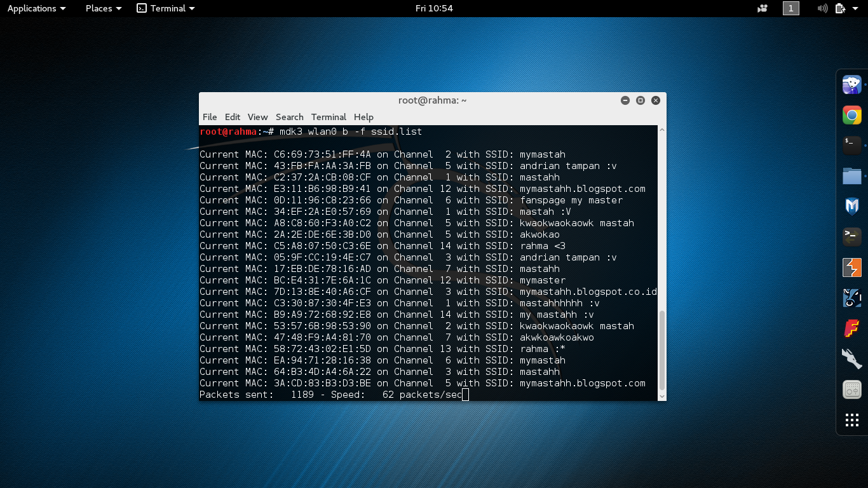Click MAC address 43:FB:FA:AA:3A:FB

tap(322, 166)
